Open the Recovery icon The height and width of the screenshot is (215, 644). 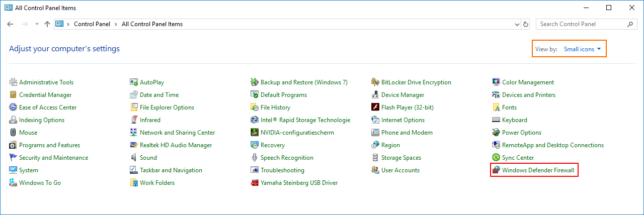coord(255,145)
